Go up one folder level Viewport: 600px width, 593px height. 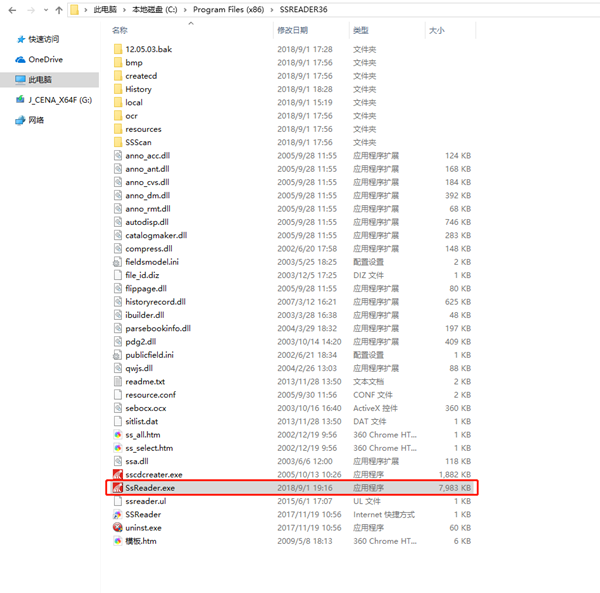tap(59, 10)
